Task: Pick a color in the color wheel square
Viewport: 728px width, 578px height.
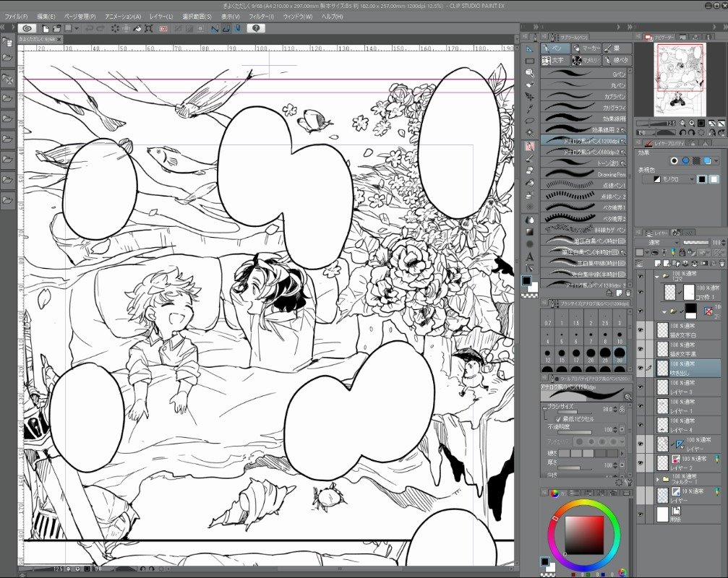Action: [584, 535]
